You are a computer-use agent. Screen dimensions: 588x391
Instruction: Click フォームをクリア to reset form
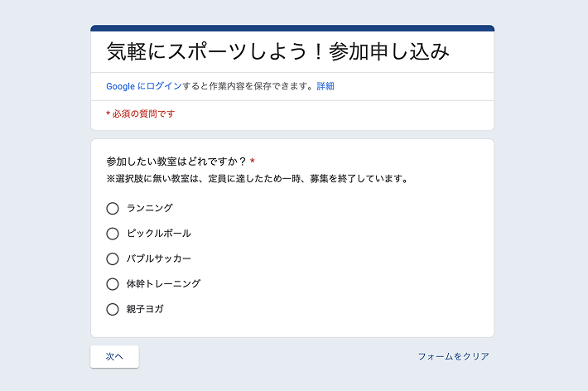coord(453,356)
